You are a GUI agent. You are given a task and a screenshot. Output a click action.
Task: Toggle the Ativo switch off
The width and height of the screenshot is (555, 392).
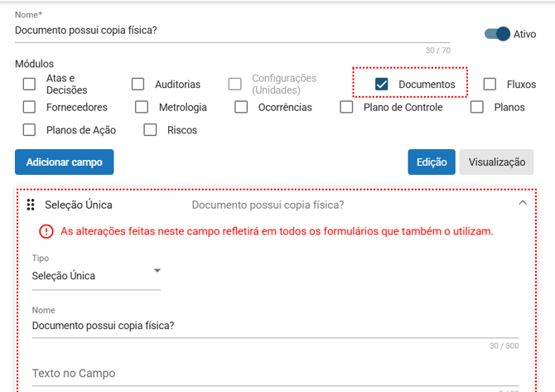[497, 34]
